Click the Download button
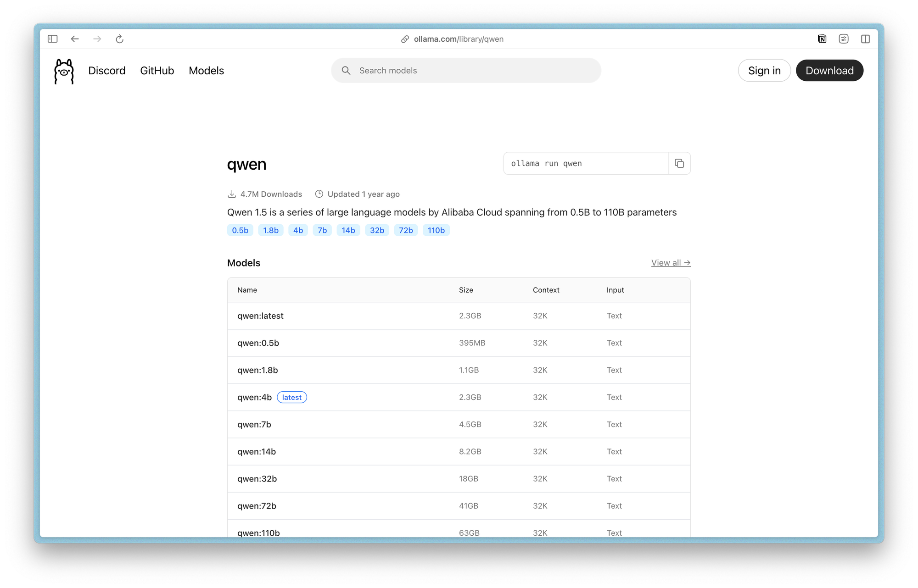The image size is (918, 588). click(x=829, y=71)
